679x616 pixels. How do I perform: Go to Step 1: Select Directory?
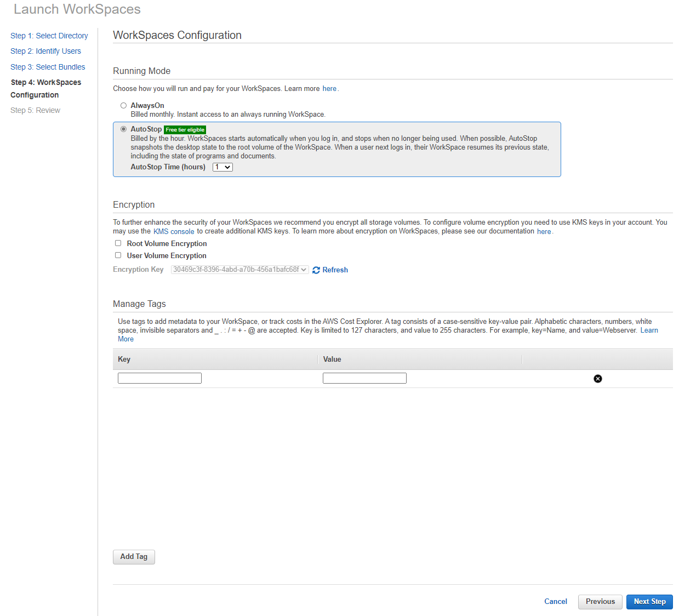[x=49, y=36]
